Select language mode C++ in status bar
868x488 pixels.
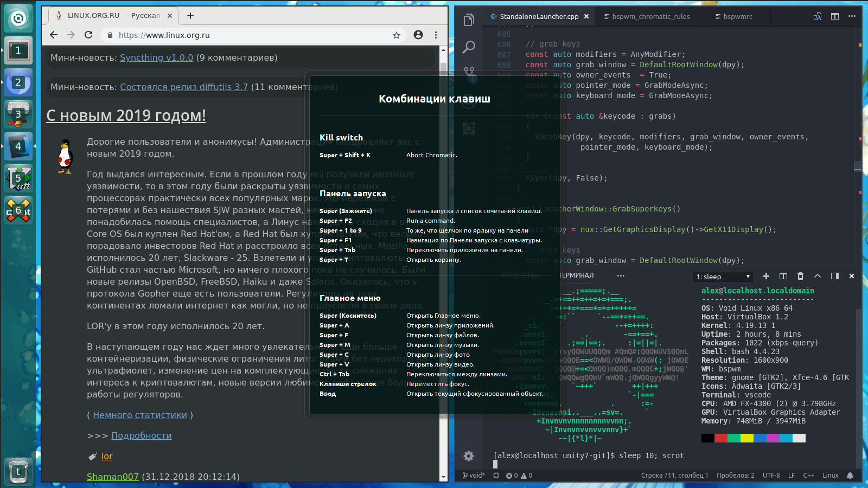pos(809,476)
